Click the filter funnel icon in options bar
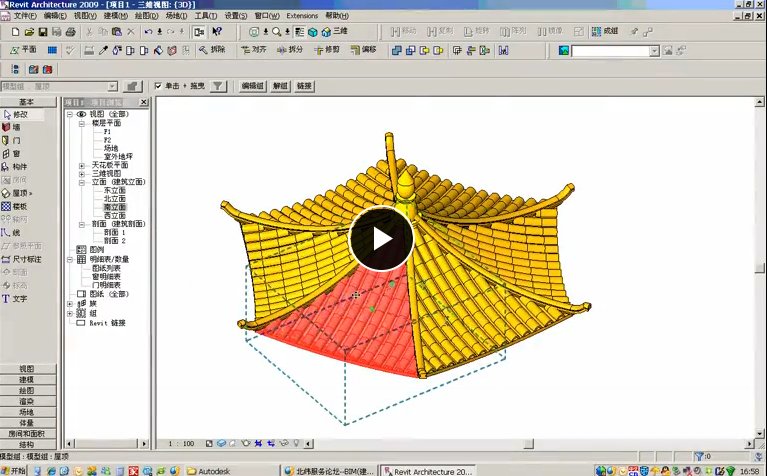This screenshot has height=476, width=767. [218, 86]
